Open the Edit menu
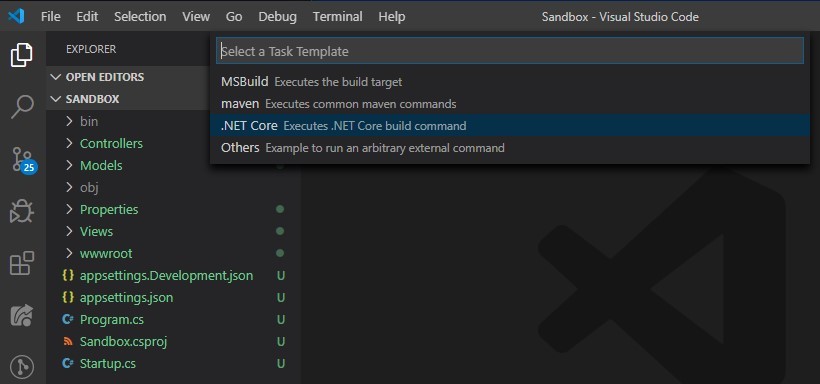The height and width of the screenshot is (384, 820). [87, 17]
